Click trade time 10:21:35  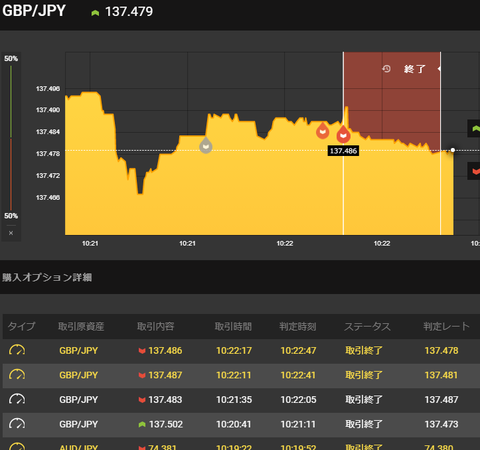(x=234, y=400)
